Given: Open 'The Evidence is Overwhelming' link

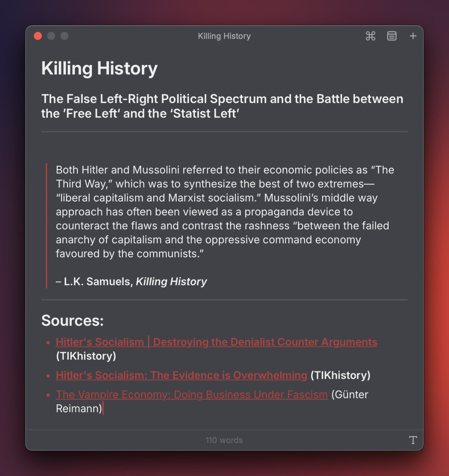Looking at the screenshot, I should (181, 375).
